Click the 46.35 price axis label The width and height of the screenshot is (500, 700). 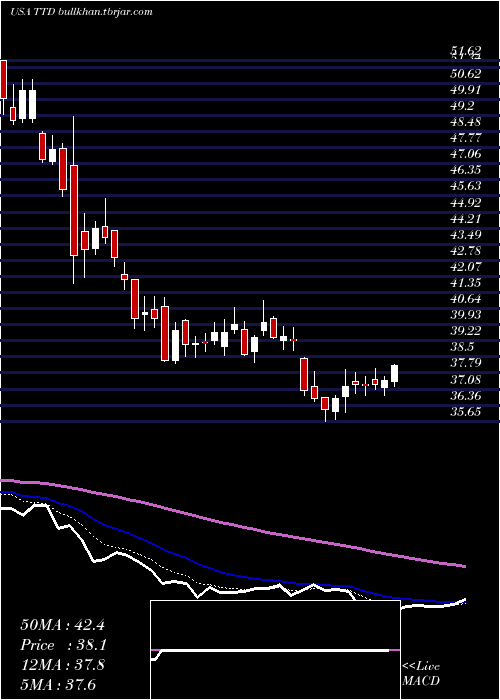[x=466, y=170]
